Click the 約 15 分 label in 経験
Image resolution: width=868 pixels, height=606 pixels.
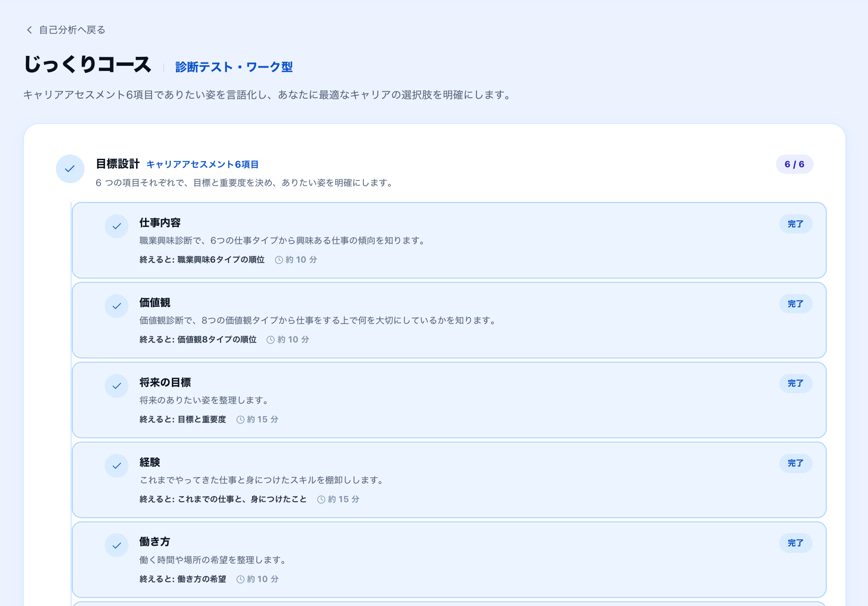[344, 499]
